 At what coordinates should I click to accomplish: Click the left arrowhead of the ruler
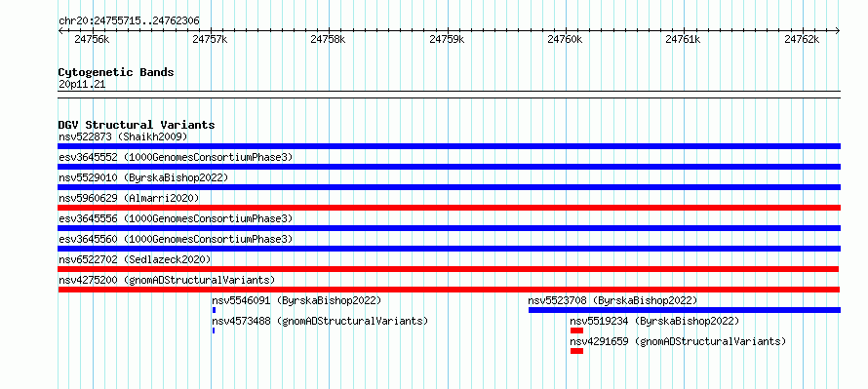60,31
